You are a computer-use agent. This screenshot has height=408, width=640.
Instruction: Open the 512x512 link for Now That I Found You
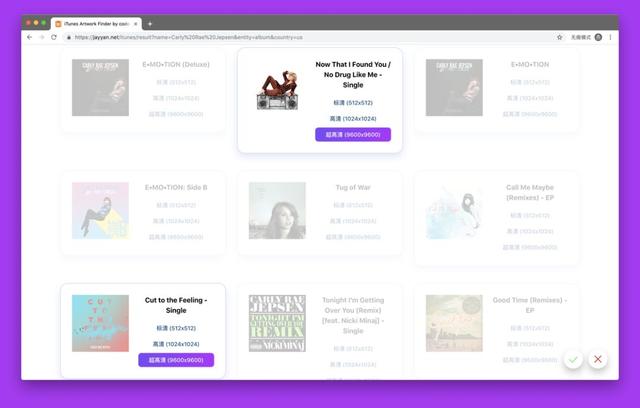353,103
